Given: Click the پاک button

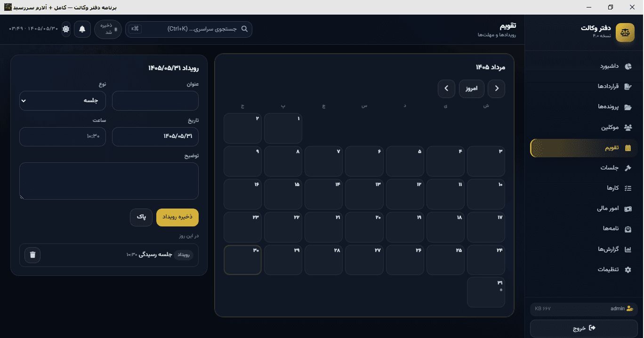Looking at the screenshot, I should [141, 217].
